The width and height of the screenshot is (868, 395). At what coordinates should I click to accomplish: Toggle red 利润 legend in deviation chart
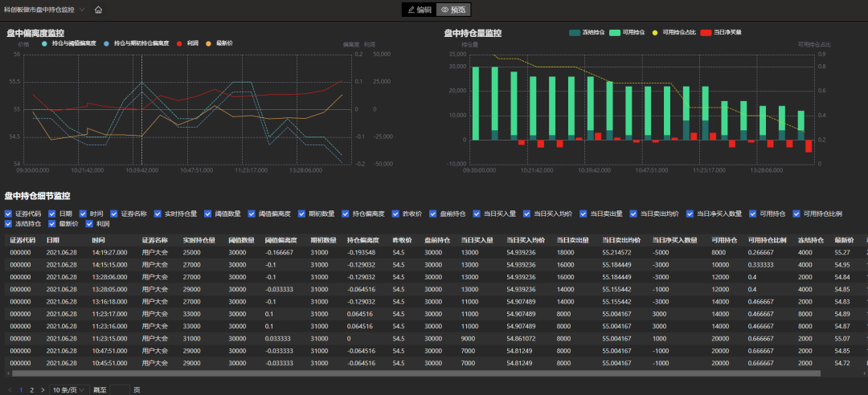pos(188,43)
